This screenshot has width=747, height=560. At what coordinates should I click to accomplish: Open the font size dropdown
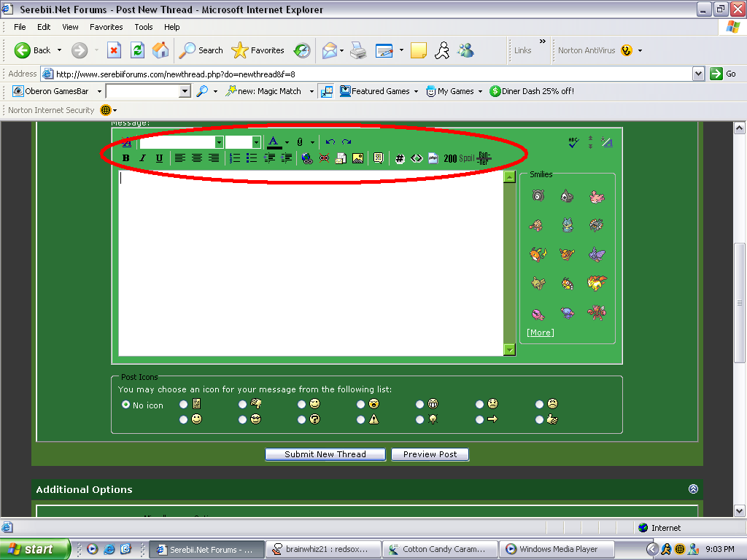point(256,142)
